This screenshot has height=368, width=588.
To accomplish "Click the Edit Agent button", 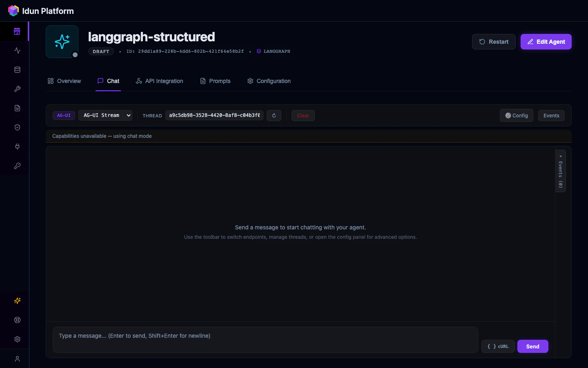I will pyautogui.click(x=546, y=42).
